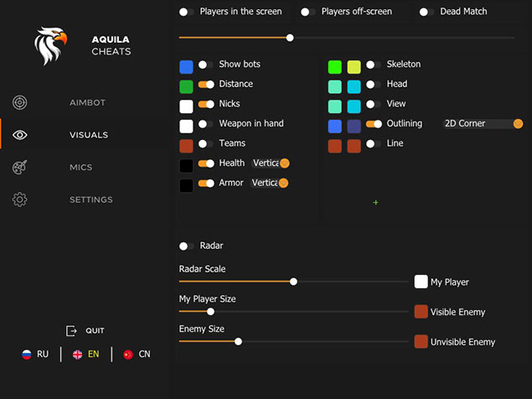Click the UK flag icon
532x399 pixels.
pyautogui.click(x=77, y=355)
